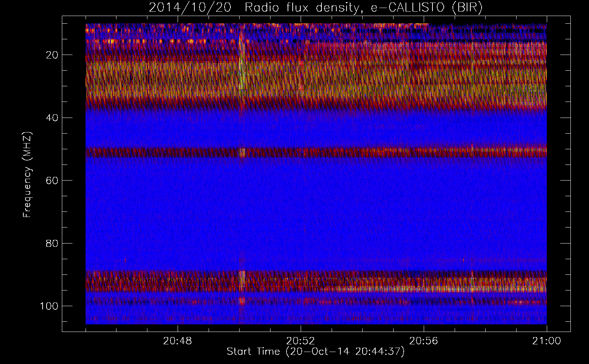
Task: Click the 60 MHz frequency tick label
Action: point(52,181)
